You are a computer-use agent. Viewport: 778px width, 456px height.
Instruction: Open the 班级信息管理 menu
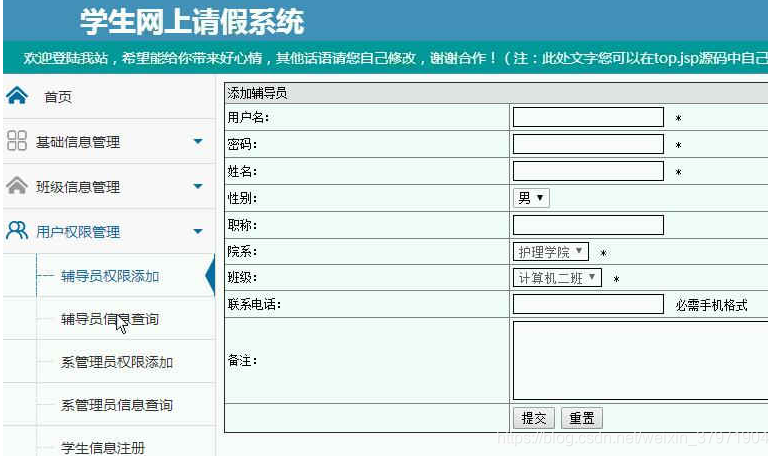pyautogui.click(x=78, y=187)
